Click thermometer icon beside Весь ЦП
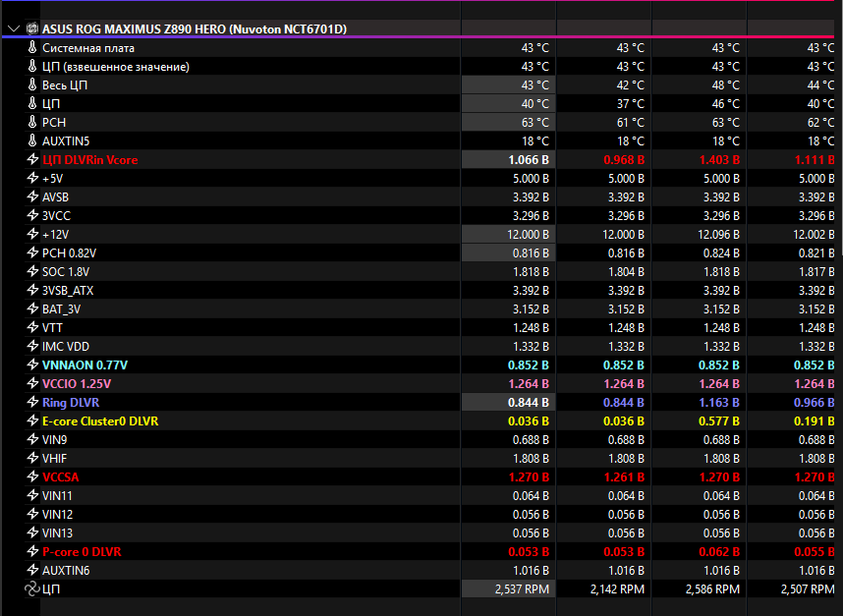The width and height of the screenshot is (843, 616). [32, 84]
